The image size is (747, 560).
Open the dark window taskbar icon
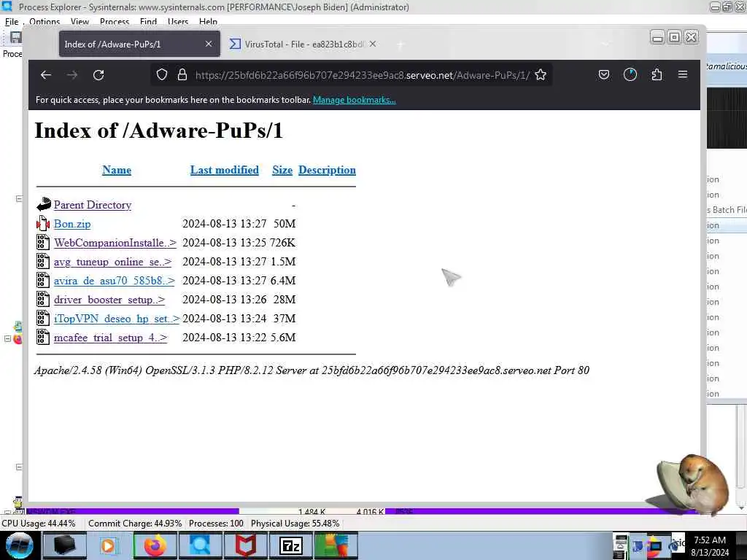pos(65,545)
